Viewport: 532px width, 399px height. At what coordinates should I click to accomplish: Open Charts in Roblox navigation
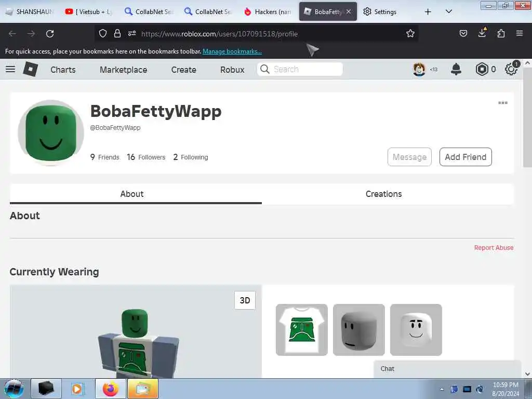pyautogui.click(x=63, y=70)
